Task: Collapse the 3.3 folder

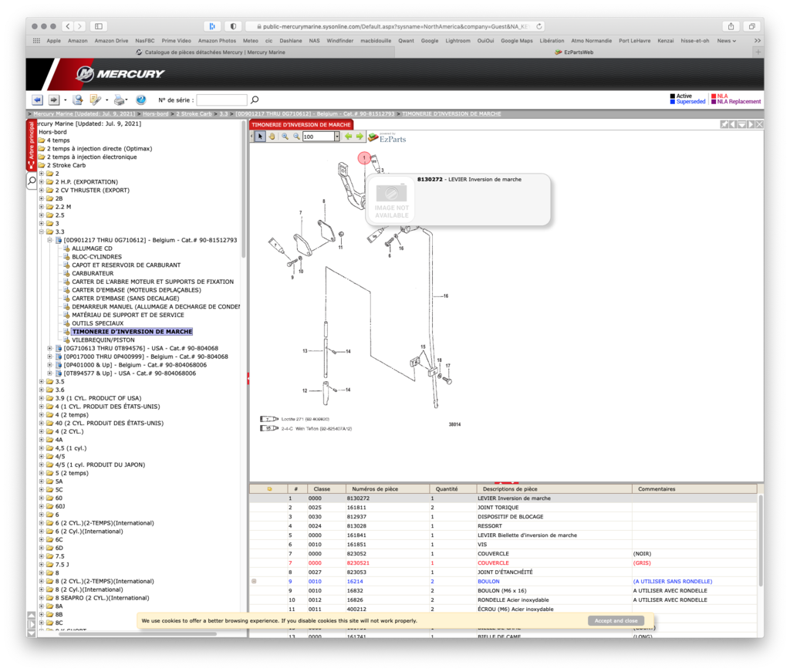Action: (42, 231)
